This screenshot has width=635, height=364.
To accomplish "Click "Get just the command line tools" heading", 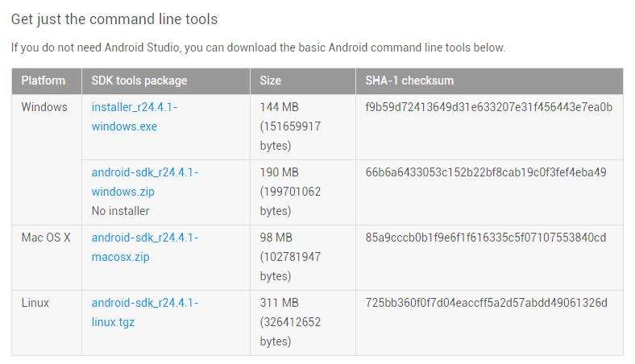I will [114, 19].
